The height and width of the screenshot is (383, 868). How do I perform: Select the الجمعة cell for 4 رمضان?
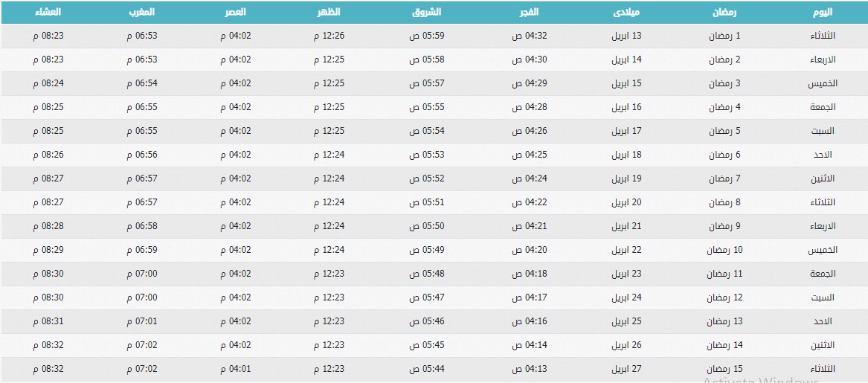pos(822,107)
